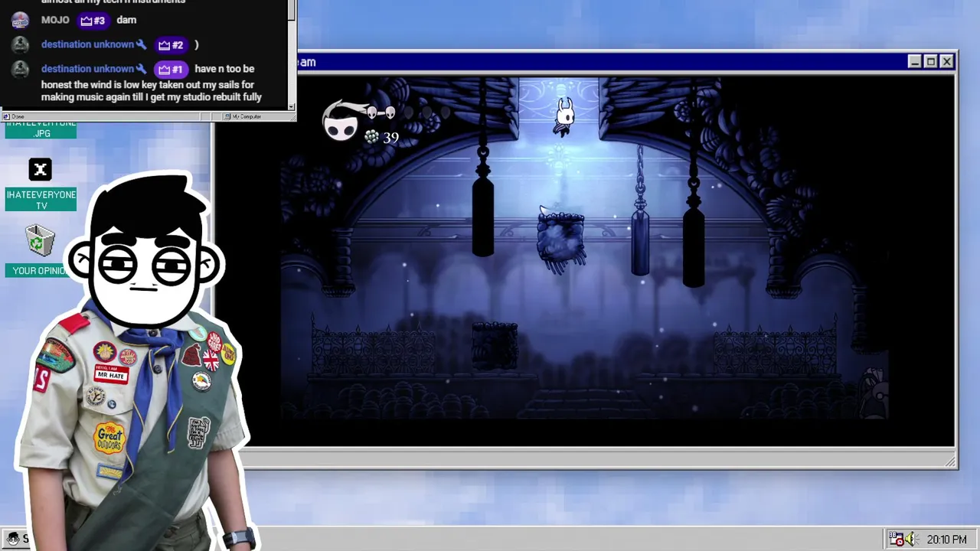Click the crown #1 badge

pyautogui.click(x=171, y=70)
